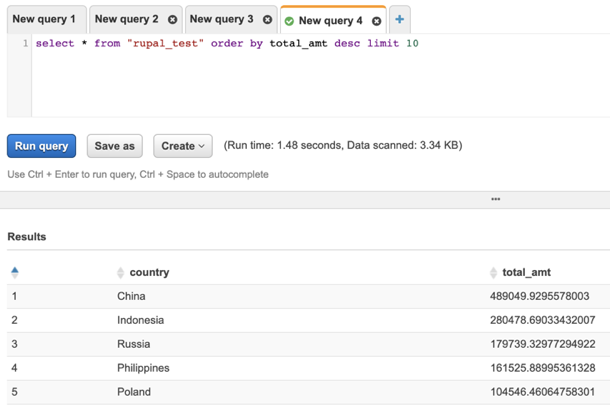Select the Poland cell

pyautogui.click(x=134, y=392)
